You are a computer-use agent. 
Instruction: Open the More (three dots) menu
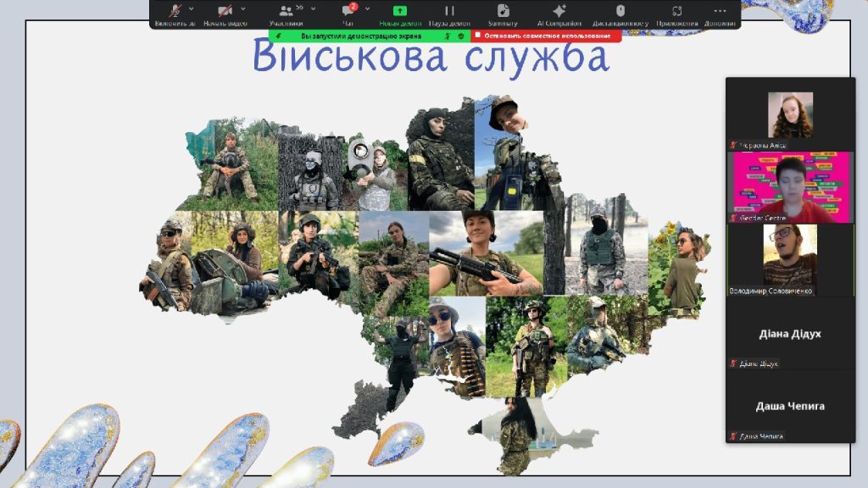[720, 10]
